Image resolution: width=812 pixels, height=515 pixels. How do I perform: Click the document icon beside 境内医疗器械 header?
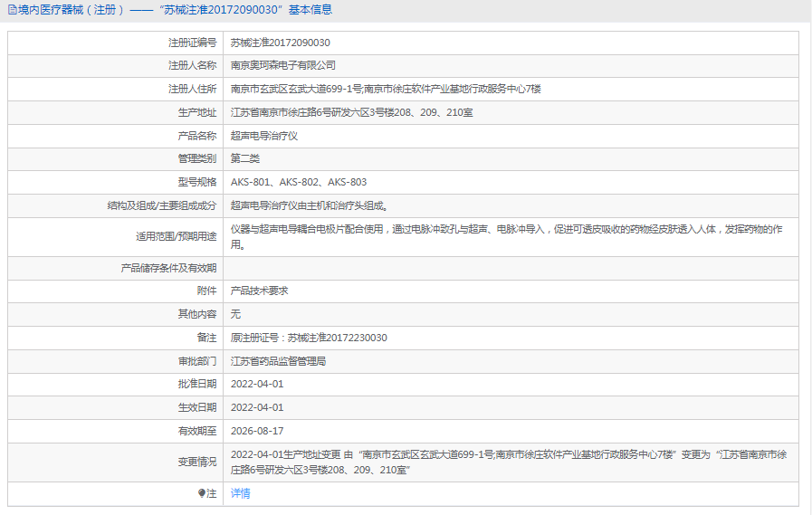tap(12, 10)
